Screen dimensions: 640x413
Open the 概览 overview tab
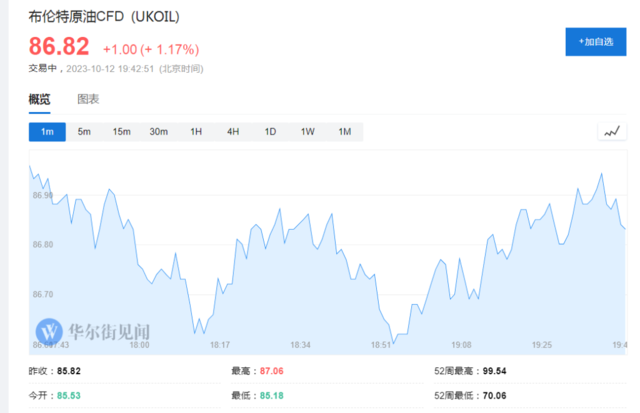[x=39, y=99]
